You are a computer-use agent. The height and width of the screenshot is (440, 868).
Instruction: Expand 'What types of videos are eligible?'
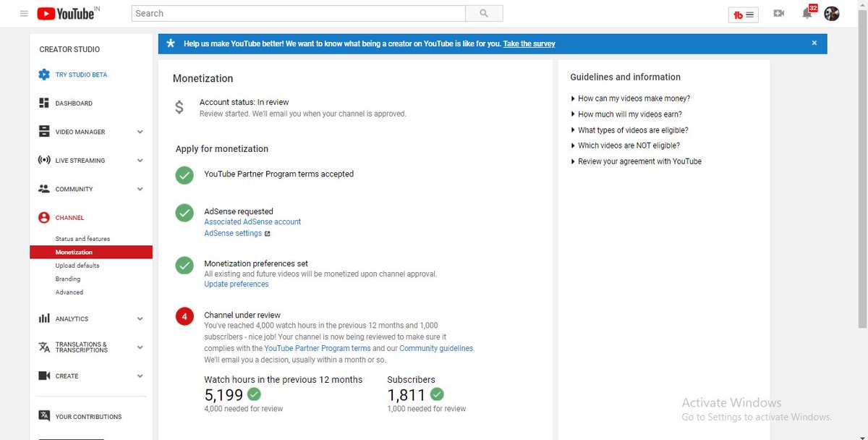coord(629,130)
